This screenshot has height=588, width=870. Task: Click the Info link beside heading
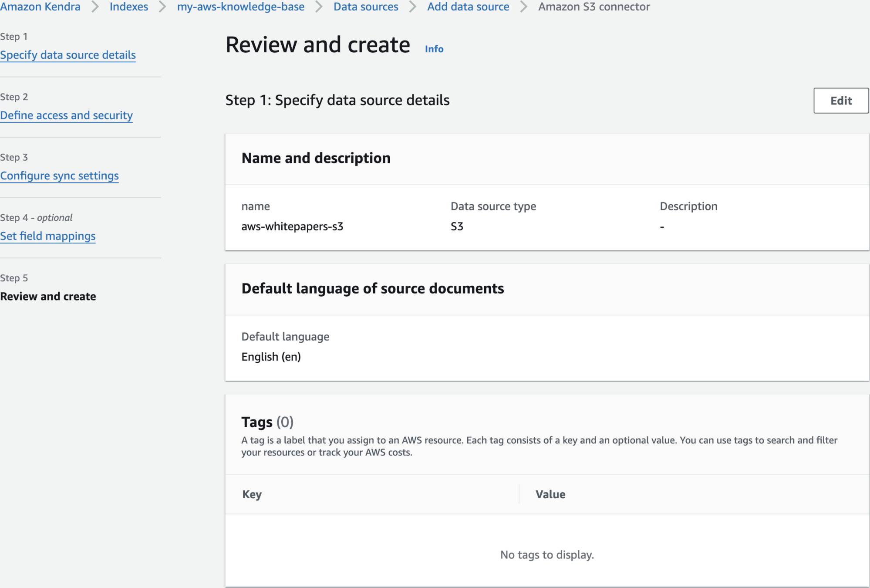pyautogui.click(x=434, y=49)
